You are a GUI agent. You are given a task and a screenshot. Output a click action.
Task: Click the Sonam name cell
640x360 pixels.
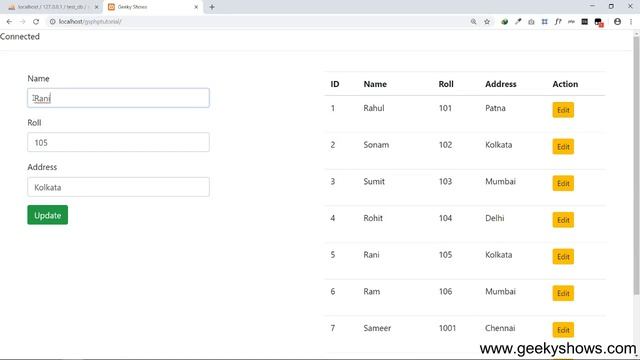(x=376, y=145)
